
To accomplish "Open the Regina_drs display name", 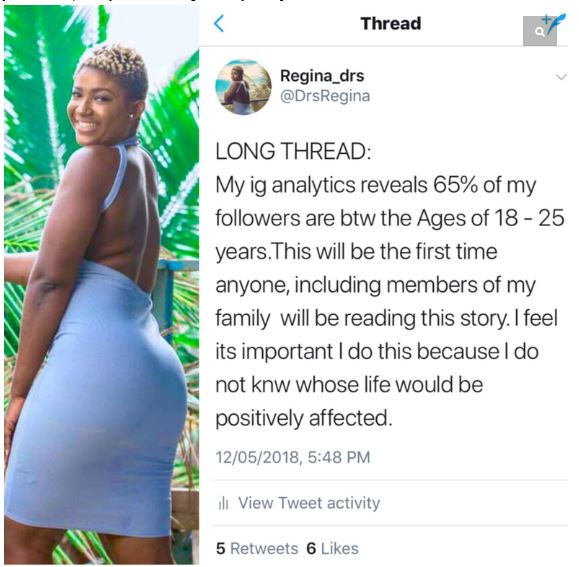I will pyautogui.click(x=322, y=76).
